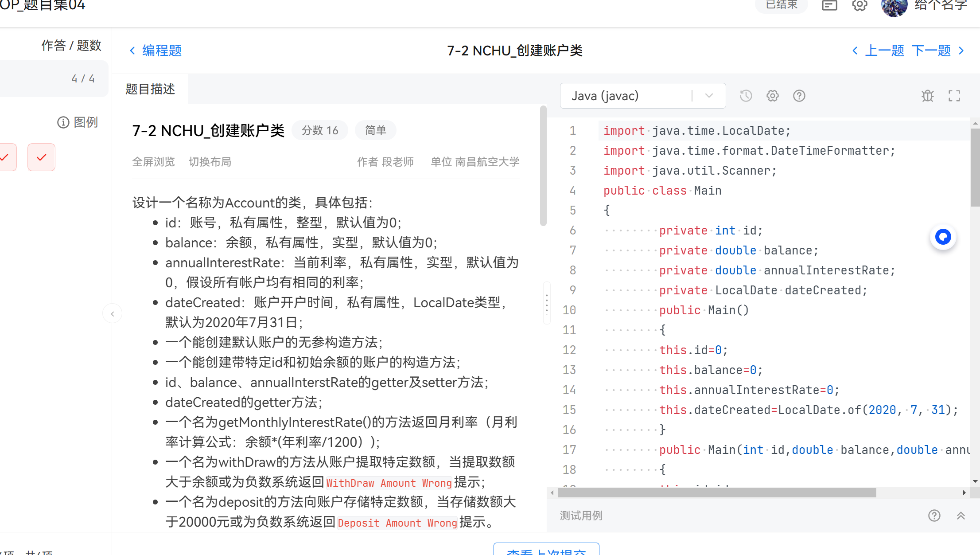Viewport: 980px width, 555px height.
Task: Enter fullscreen editor mode icon
Action: (x=954, y=96)
